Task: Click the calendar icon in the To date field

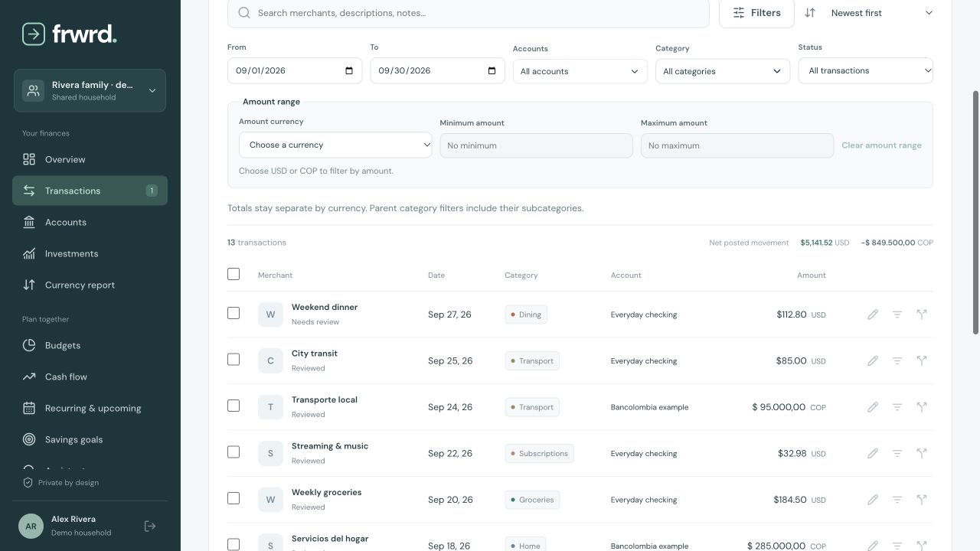Action: pyautogui.click(x=492, y=70)
